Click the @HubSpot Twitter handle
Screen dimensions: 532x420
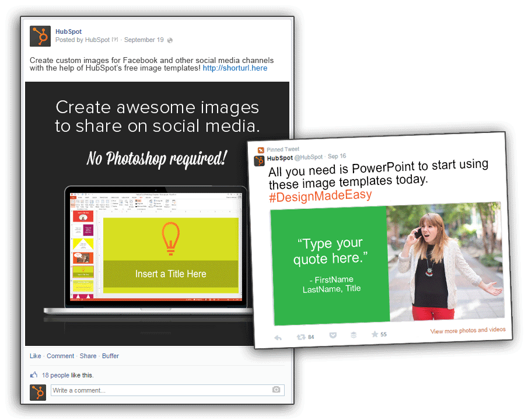[308, 157]
